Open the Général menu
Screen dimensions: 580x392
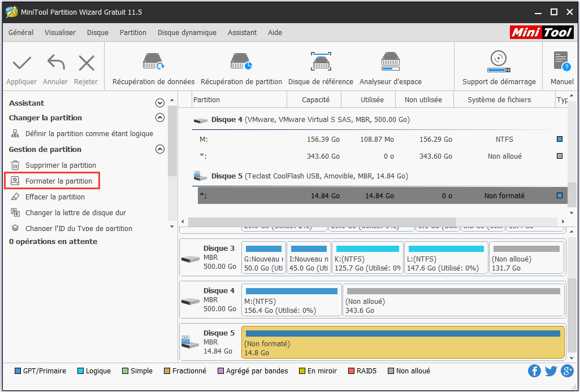pyautogui.click(x=21, y=33)
